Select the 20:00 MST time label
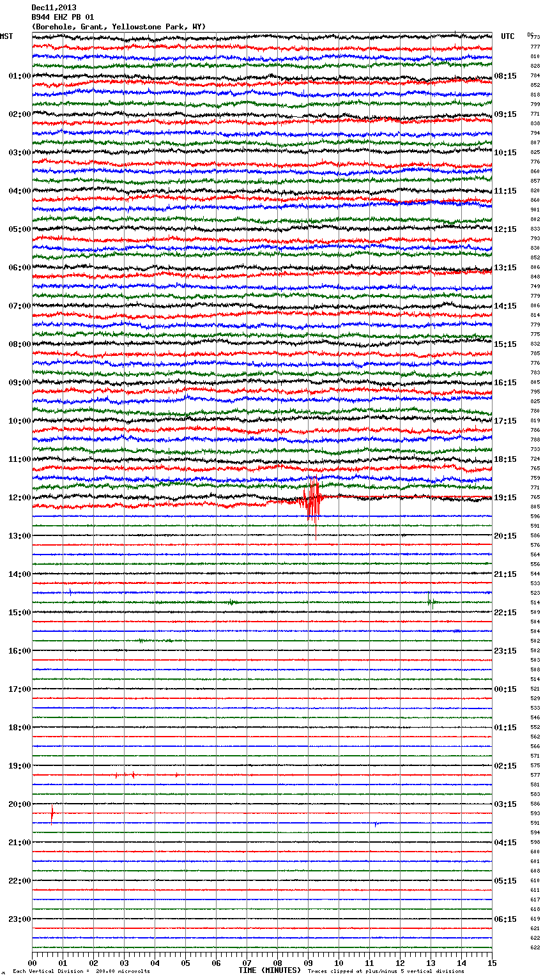The image size is (543, 980). click(20, 804)
